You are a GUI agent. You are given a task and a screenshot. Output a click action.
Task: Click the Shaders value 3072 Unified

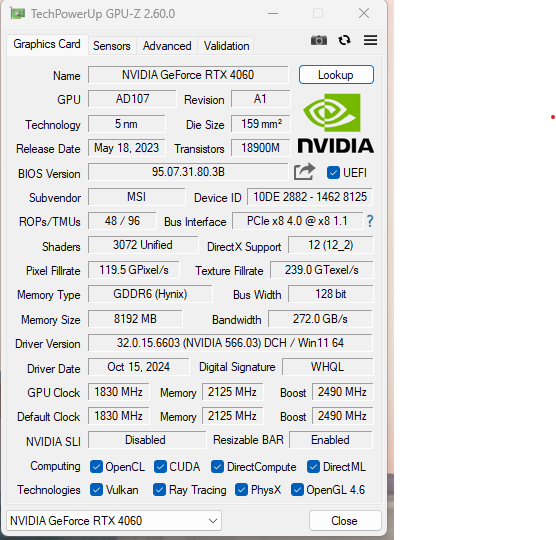point(143,245)
